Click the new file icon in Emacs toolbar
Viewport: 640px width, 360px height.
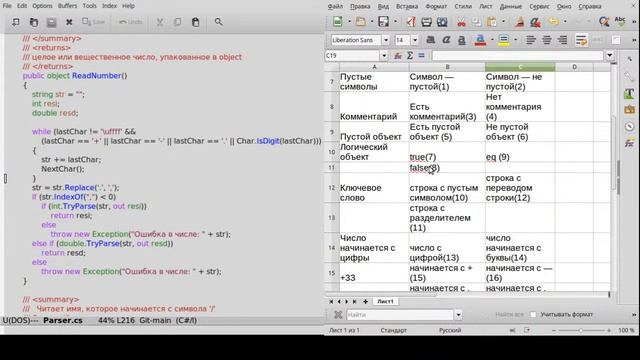pos(16,22)
